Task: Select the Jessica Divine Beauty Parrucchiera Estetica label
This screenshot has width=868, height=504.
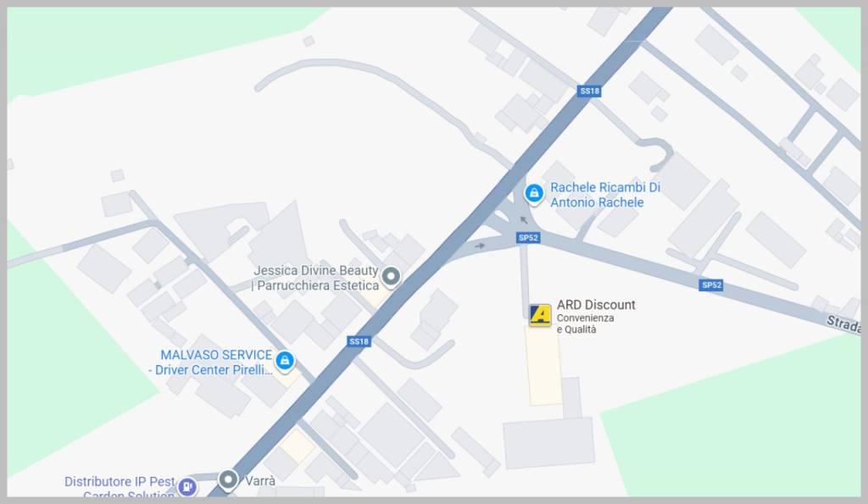Action: point(315,278)
